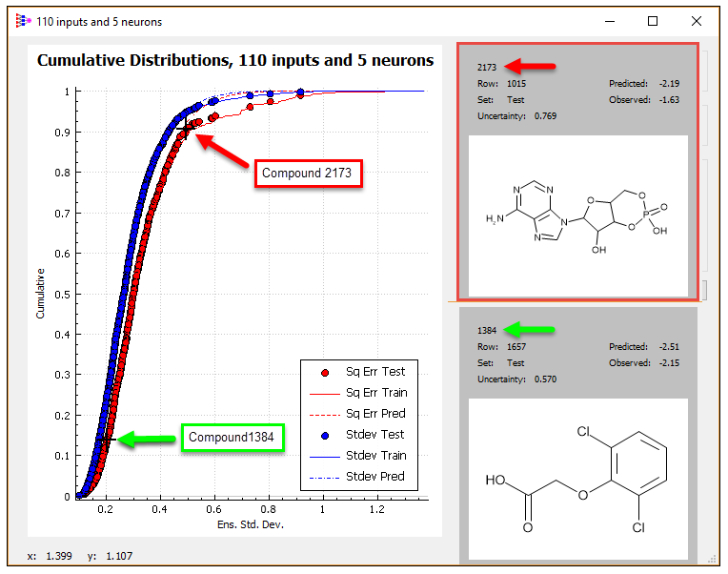Click the Observed -2.15 value
The height and width of the screenshot is (574, 728).
click(x=669, y=363)
